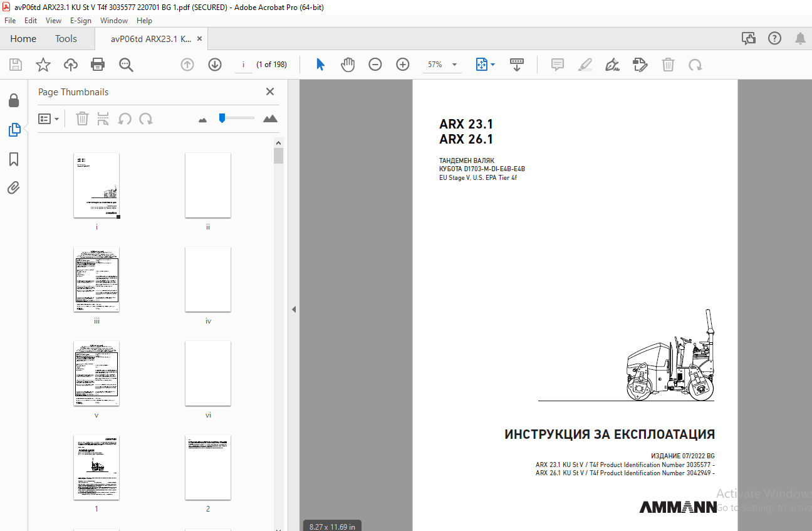This screenshot has width=812, height=531.
Task: Go to the previous page arrow
Action: point(187,65)
